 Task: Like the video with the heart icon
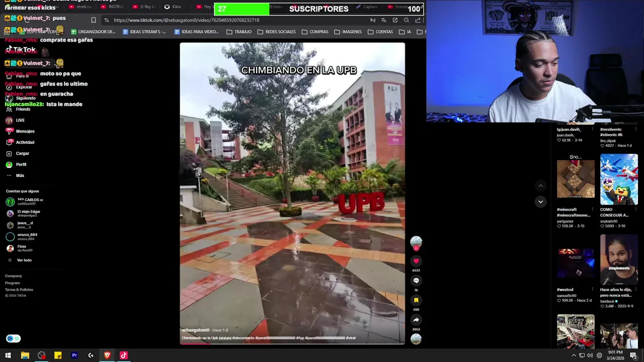416,261
